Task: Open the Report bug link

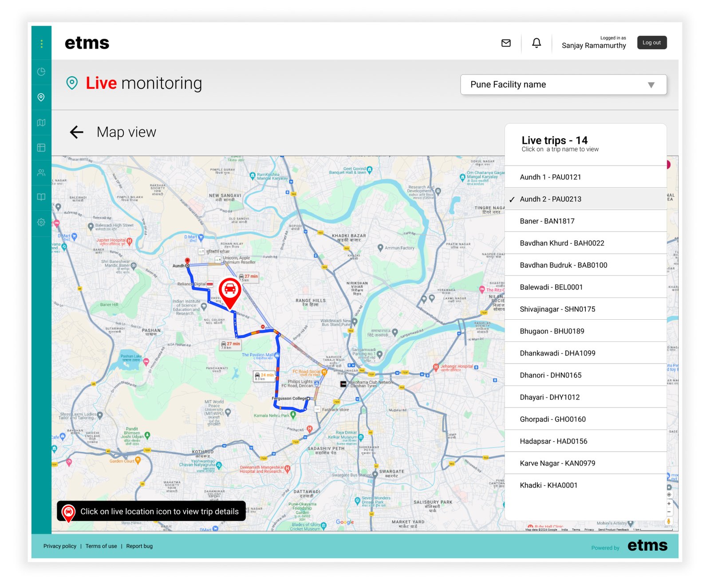Action: [139, 546]
